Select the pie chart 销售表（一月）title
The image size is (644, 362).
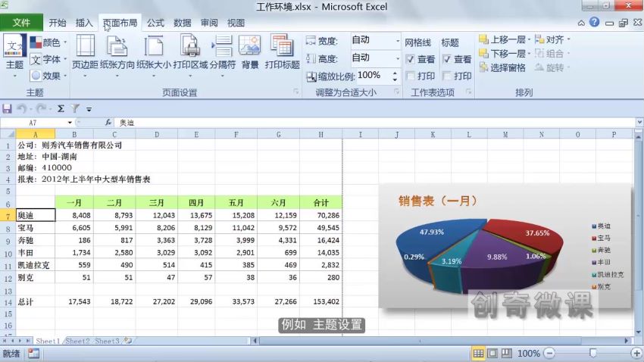[x=437, y=201]
